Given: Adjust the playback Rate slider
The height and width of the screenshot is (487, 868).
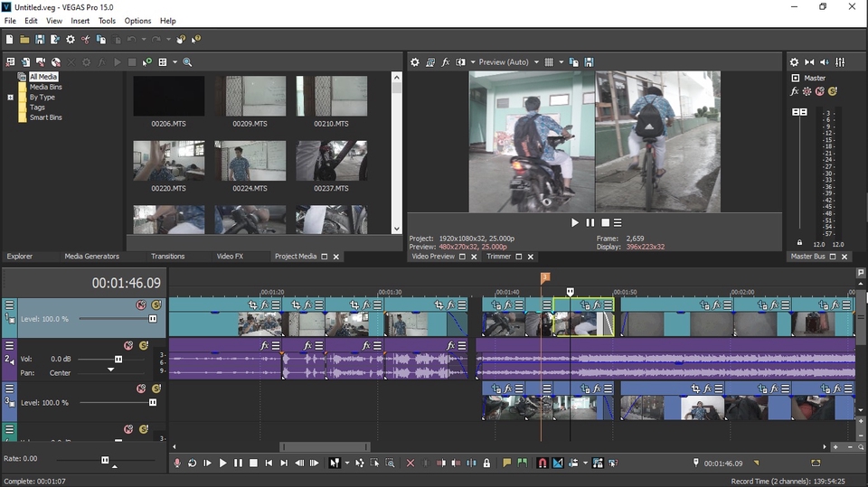Looking at the screenshot, I should (105, 460).
